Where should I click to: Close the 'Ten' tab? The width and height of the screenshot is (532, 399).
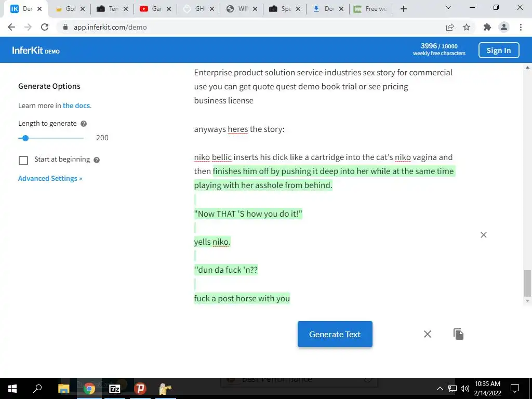pyautogui.click(x=126, y=9)
